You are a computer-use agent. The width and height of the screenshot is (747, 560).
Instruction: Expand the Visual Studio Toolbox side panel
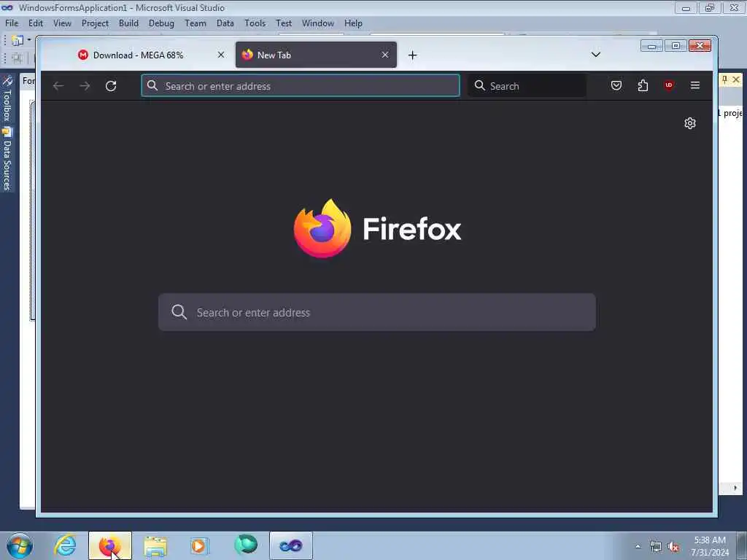[7, 98]
